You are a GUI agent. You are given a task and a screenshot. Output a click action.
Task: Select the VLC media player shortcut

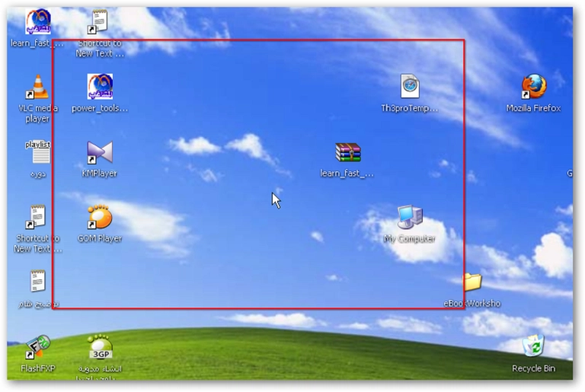[x=38, y=87]
